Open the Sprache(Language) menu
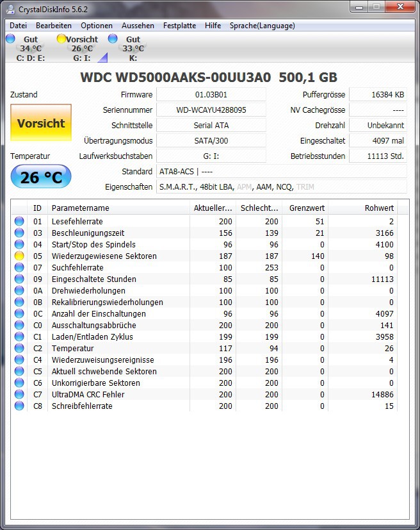Image resolution: width=420 pixels, height=530 pixels. tap(262, 26)
